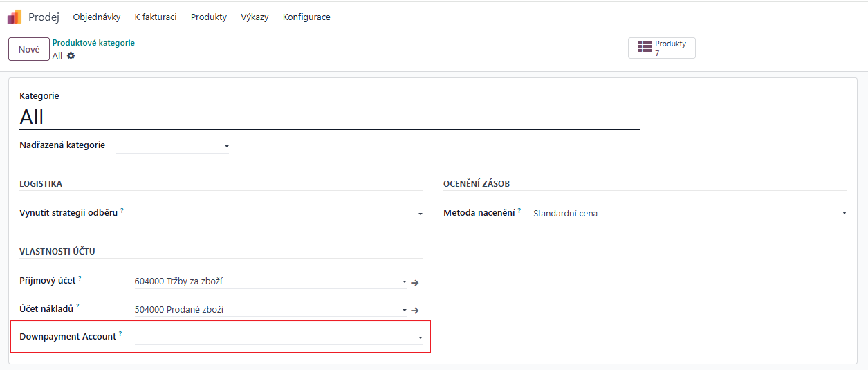Show help tooltip for Vynutit strategii odběru

[122, 210]
